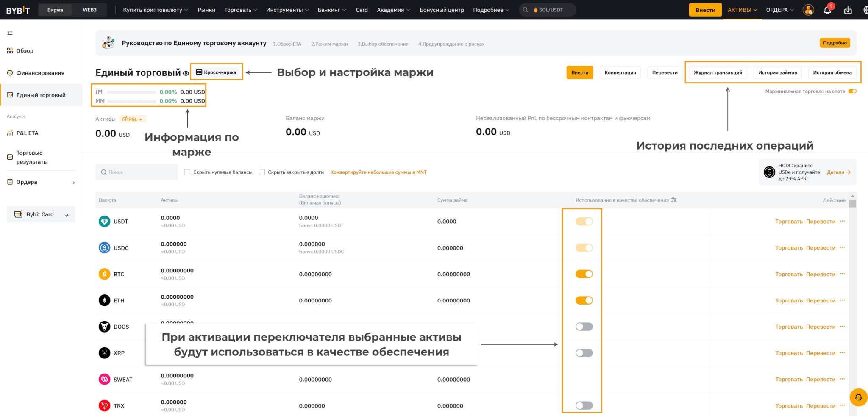Enable DOGS as collateral toggle

(584, 327)
